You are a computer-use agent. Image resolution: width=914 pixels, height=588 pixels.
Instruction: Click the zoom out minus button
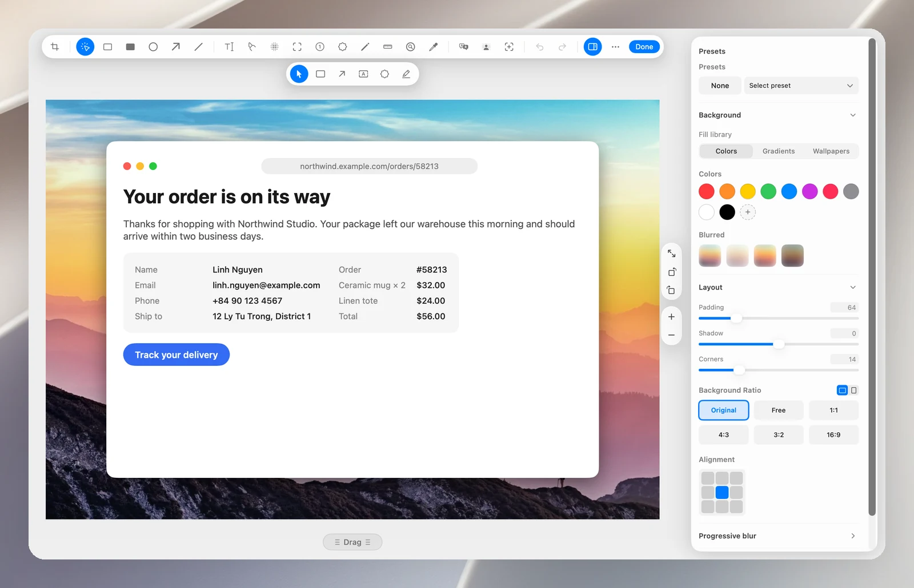tap(671, 335)
